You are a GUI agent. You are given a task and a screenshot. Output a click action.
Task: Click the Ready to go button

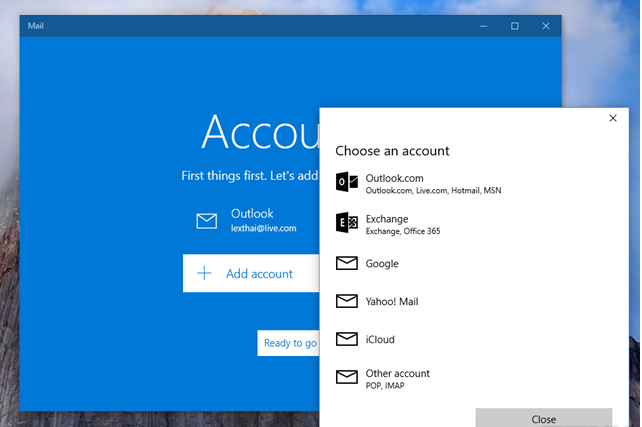coord(289,343)
